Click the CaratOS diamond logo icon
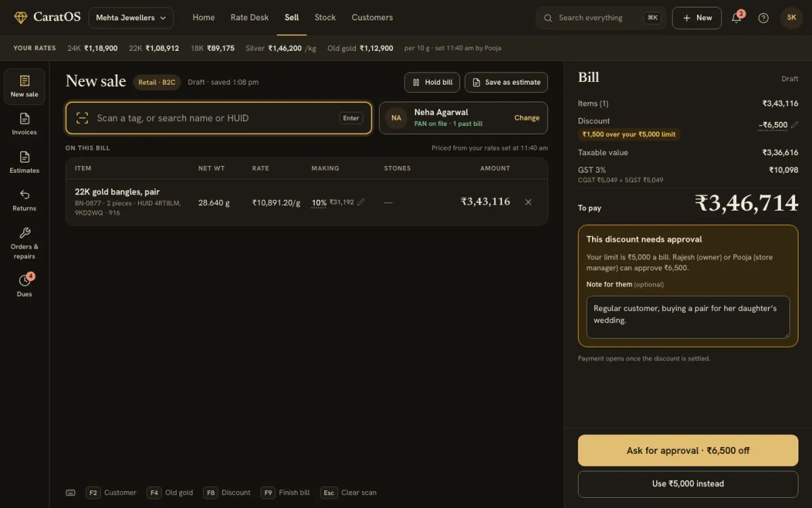The image size is (812, 508). 21,18
